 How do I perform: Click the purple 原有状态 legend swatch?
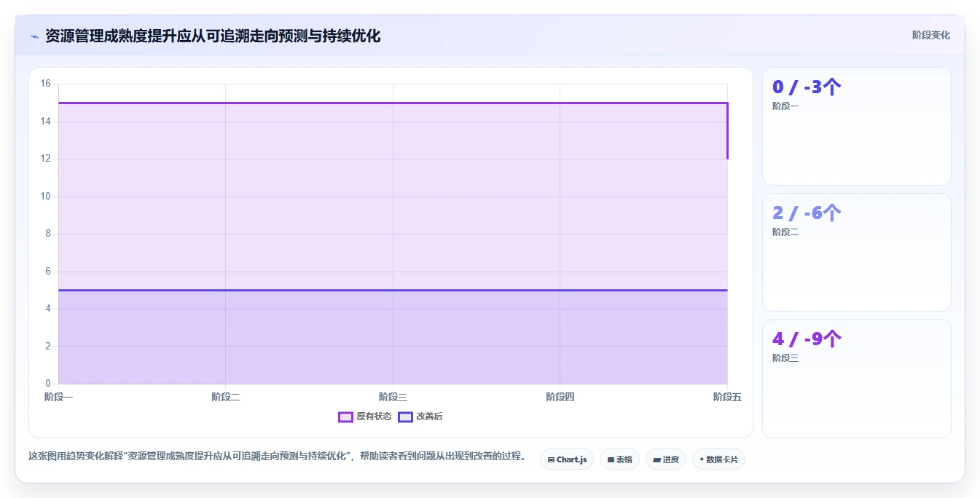345,416
